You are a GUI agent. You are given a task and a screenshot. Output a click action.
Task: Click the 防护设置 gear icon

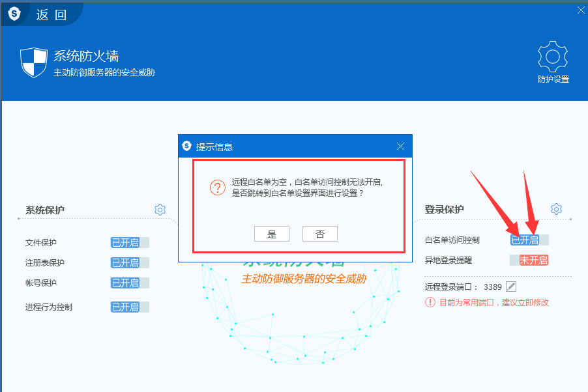(x=553, y=58)
